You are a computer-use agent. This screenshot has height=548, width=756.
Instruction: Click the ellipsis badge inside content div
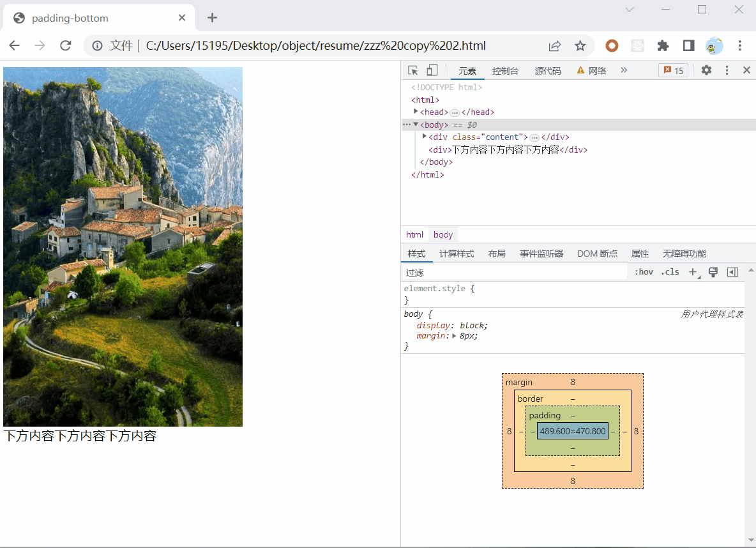pos(534,137)
